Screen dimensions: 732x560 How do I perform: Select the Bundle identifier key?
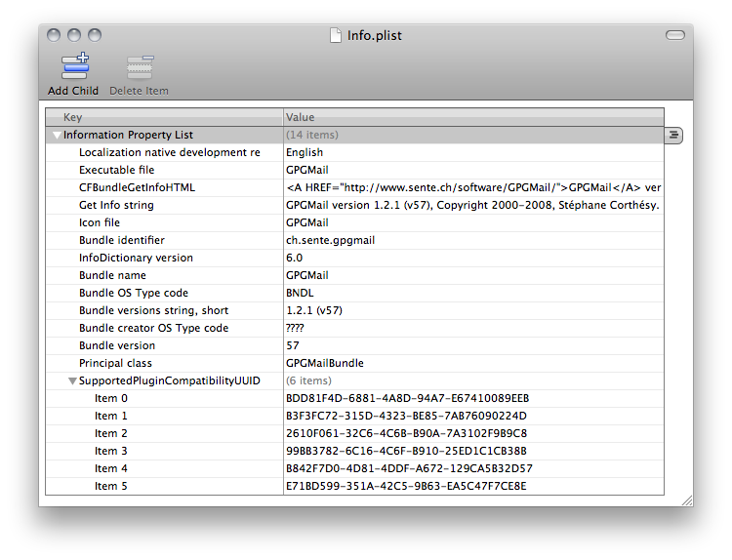click(122, 240)
